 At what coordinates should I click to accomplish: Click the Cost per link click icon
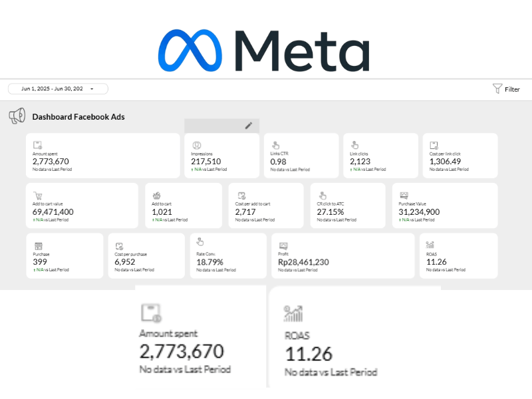click(x=434, y=145)
